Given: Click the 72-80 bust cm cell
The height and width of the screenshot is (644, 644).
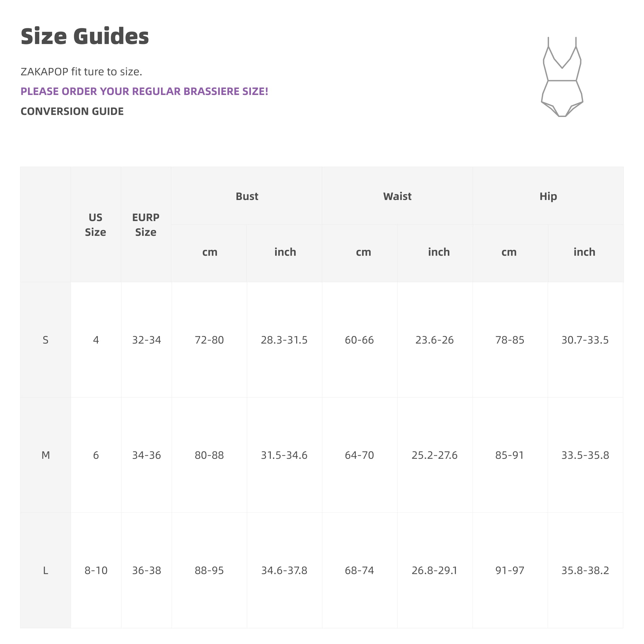Looking at the screenshot, I should click(x=209, y=340).
